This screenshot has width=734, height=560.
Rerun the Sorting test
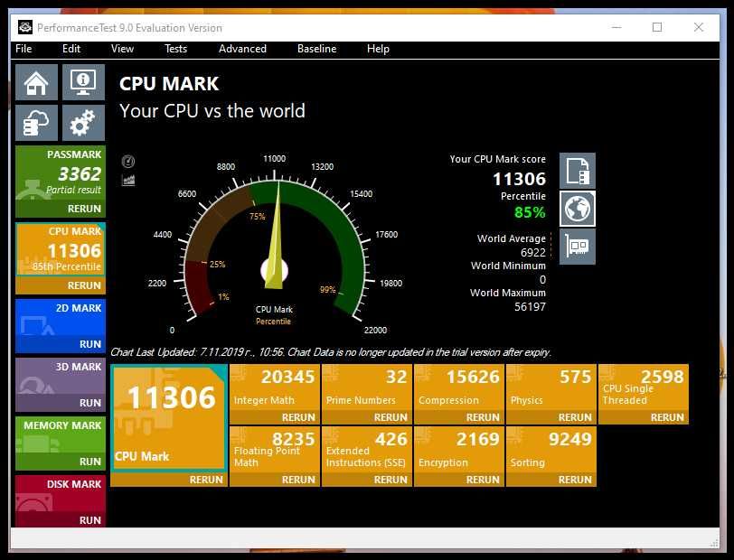click(x=575, y=480)
